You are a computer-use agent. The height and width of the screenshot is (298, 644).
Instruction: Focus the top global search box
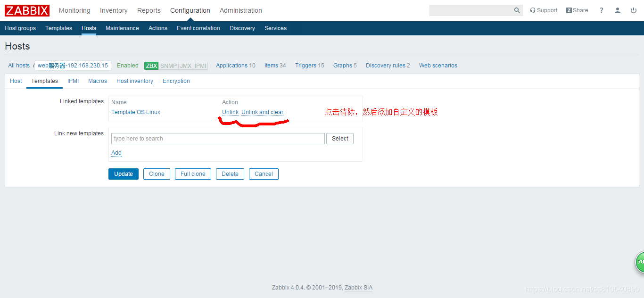[x=471, y=10]
